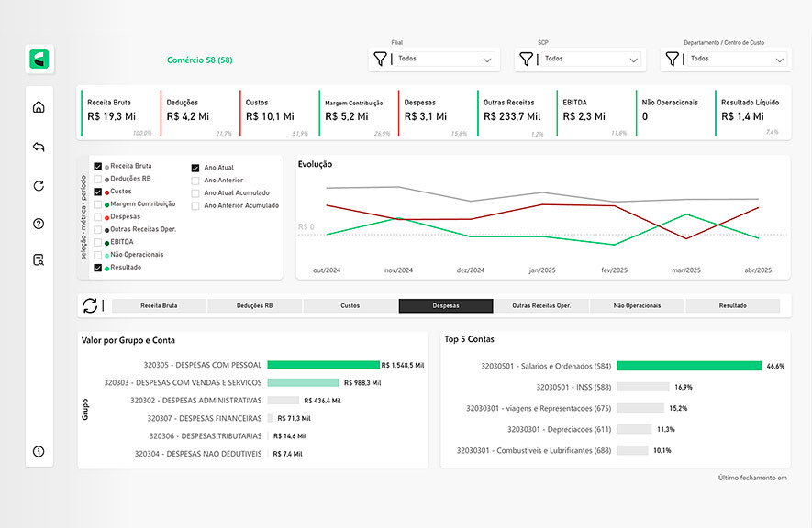
Task: Open the SCP dropdown list
Action: 633,60
